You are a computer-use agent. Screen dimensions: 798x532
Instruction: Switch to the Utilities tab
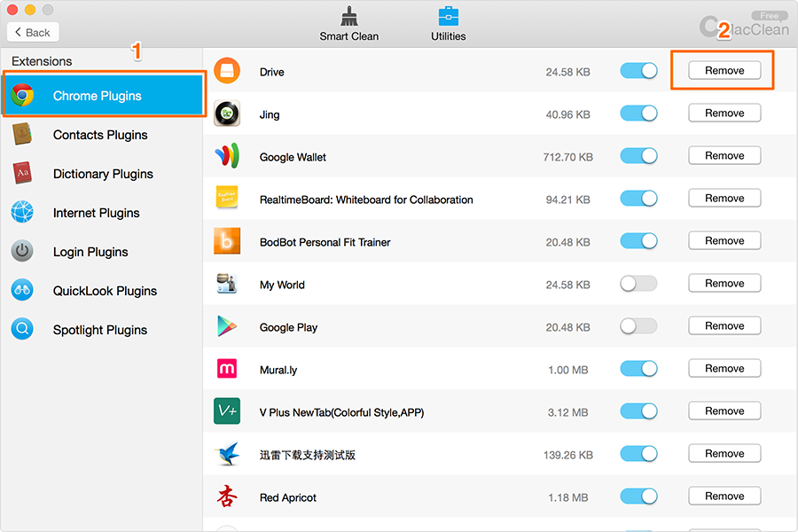click(448, 25)
